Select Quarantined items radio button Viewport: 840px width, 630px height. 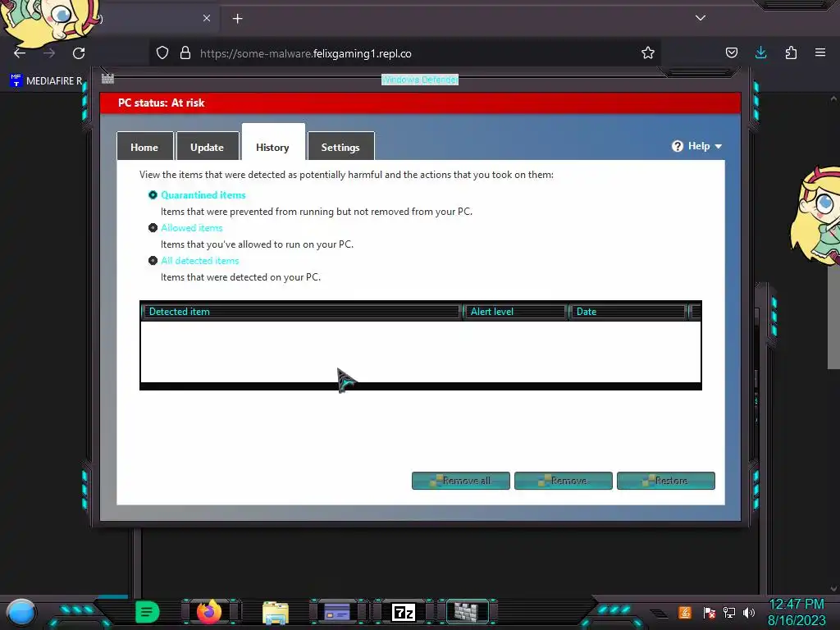(153, 195)
